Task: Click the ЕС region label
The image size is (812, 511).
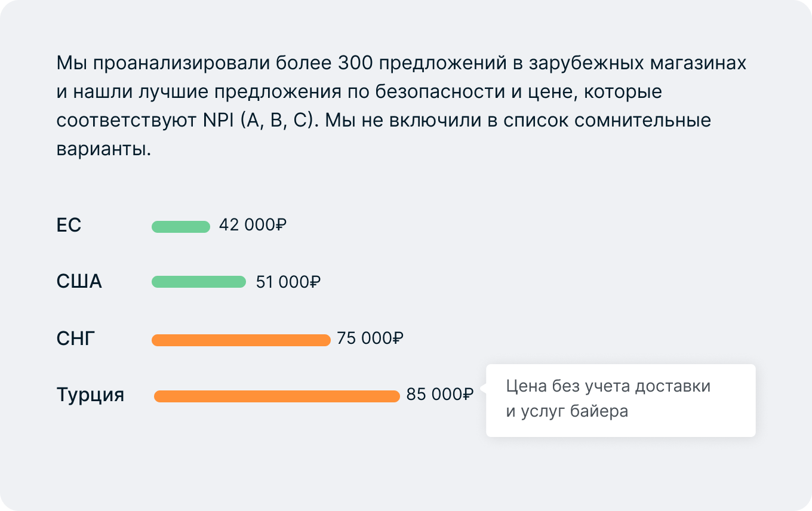Action: tap(69, 226)
